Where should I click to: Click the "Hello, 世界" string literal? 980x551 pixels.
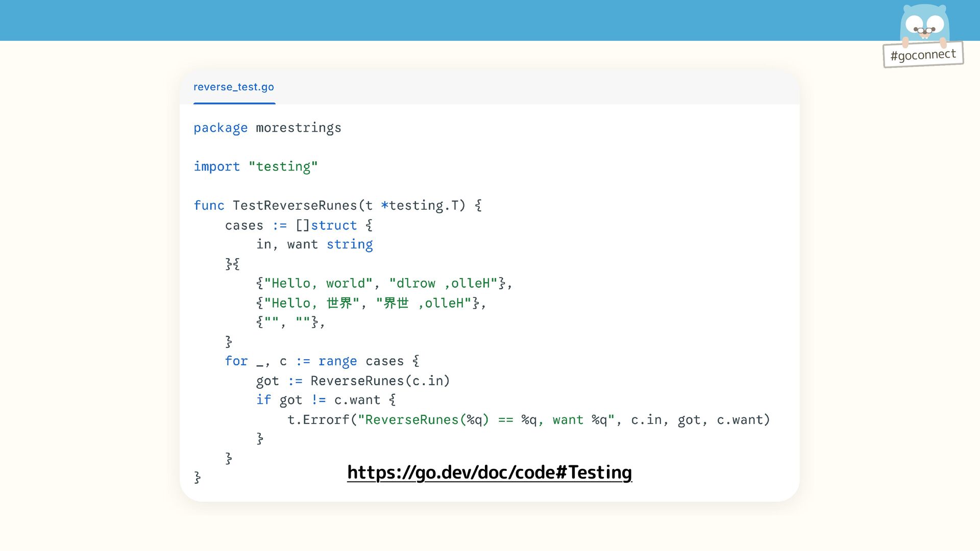click(x=311, y=304)
